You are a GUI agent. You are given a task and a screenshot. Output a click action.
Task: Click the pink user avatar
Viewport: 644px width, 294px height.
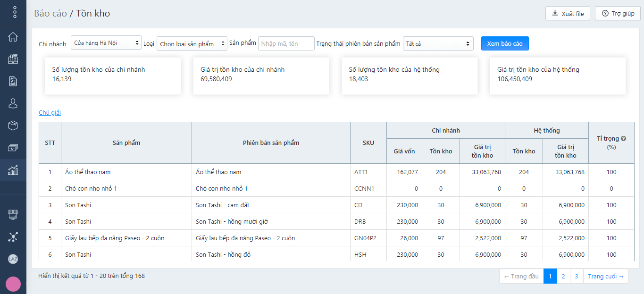pyautogui.click(x=13, y=284)
